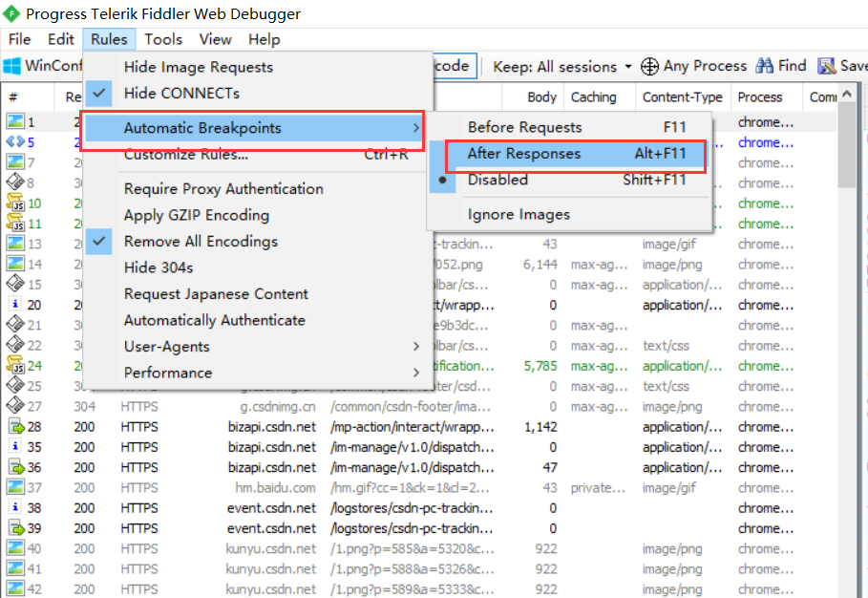Viewport: 868px width, 598px height.
Task: Choose After Responses breakpoint option
Action: (569, 154)
